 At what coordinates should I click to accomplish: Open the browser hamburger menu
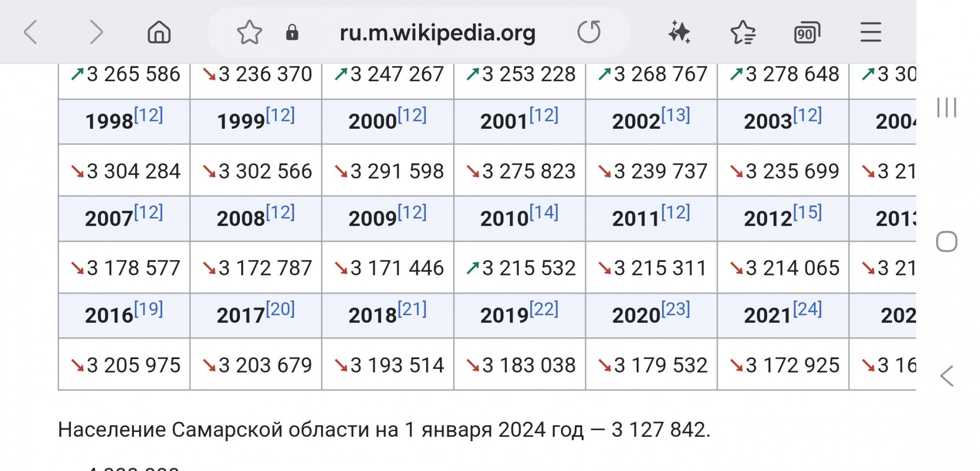coord(871,32)
